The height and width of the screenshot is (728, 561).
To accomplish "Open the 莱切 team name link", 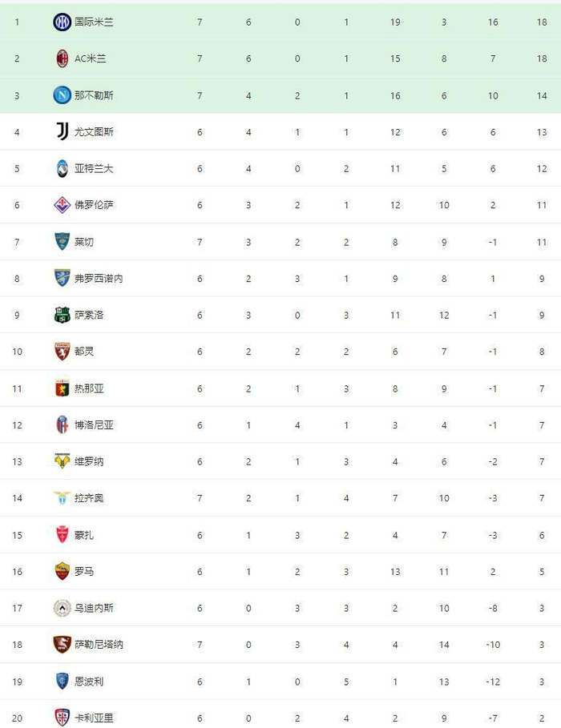I will pyautogui.click(x=84, y=242).
